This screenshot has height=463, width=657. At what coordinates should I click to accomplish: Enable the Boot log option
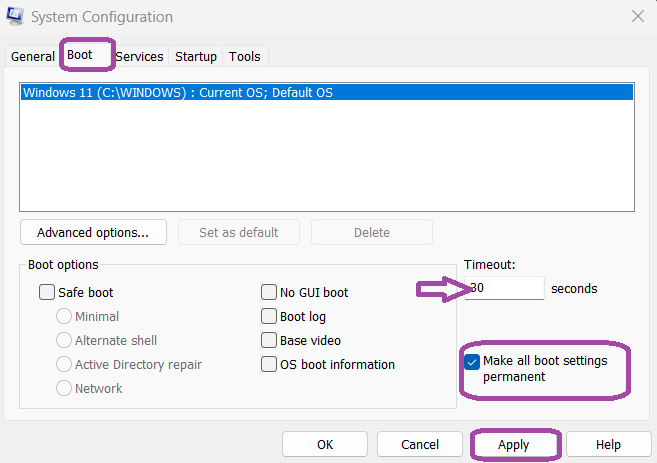click(269, 317)
